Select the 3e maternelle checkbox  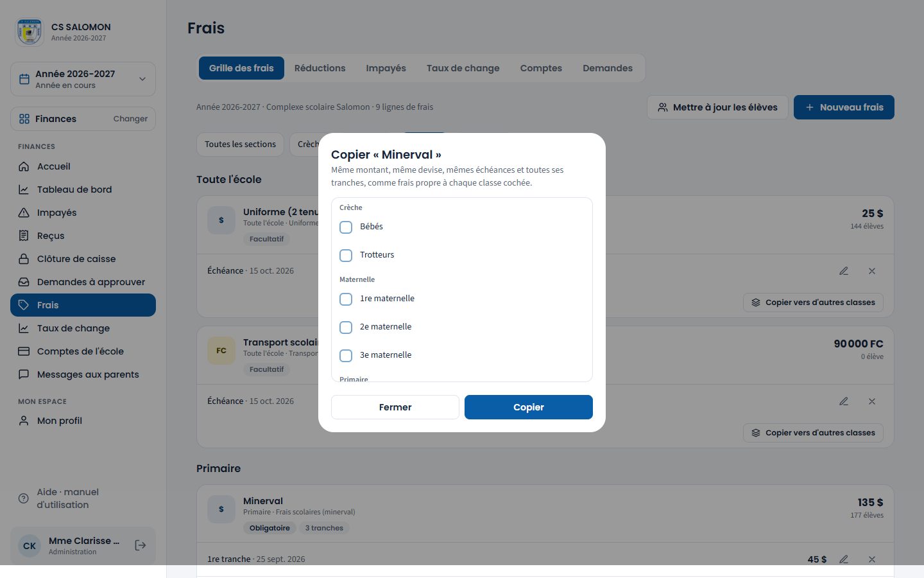click(346, 355)
